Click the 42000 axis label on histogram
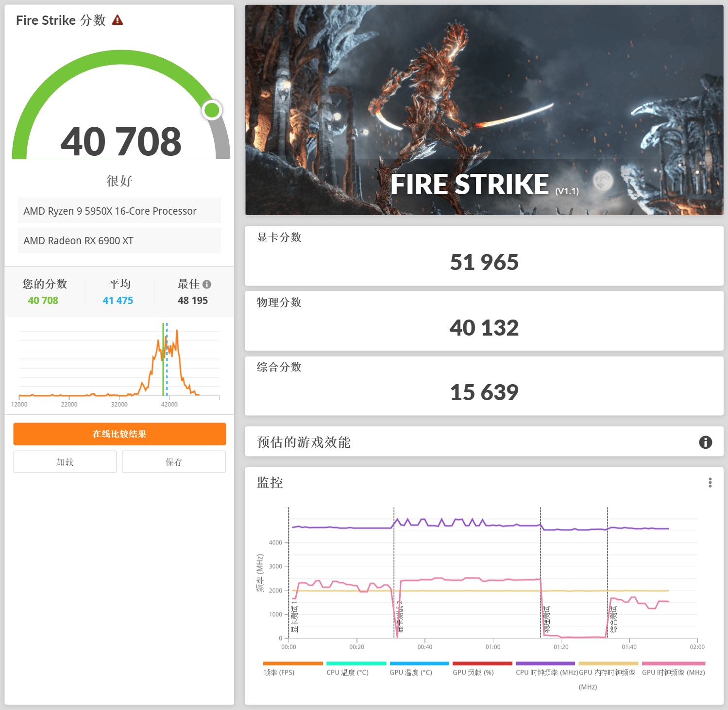Image resolution: width=728 pixels, height=710 pixels. point(169,404)
